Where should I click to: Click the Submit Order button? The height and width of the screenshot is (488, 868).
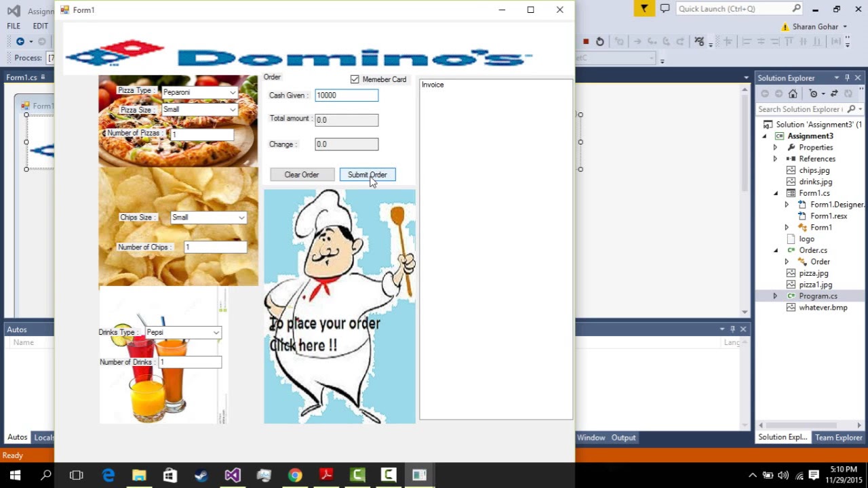[x=367, y=175]
